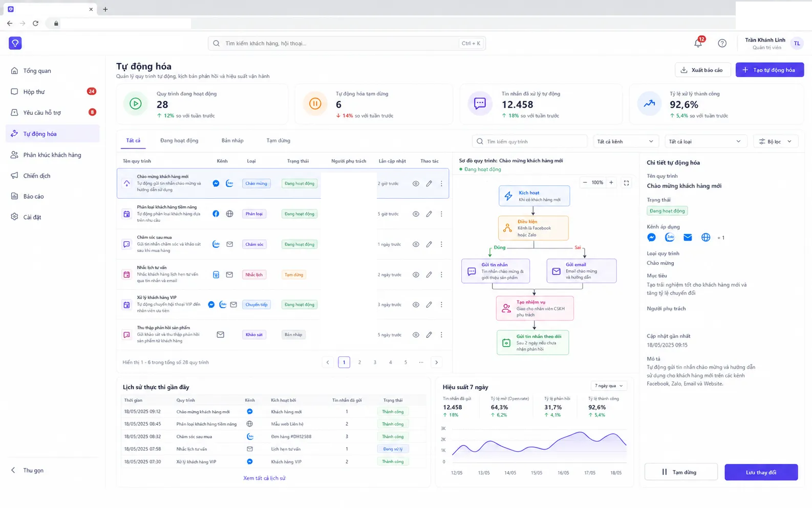This screenshot has height=508, width=812.
Task: Click the Website globe icon in details panel
Action: [706, 237]
